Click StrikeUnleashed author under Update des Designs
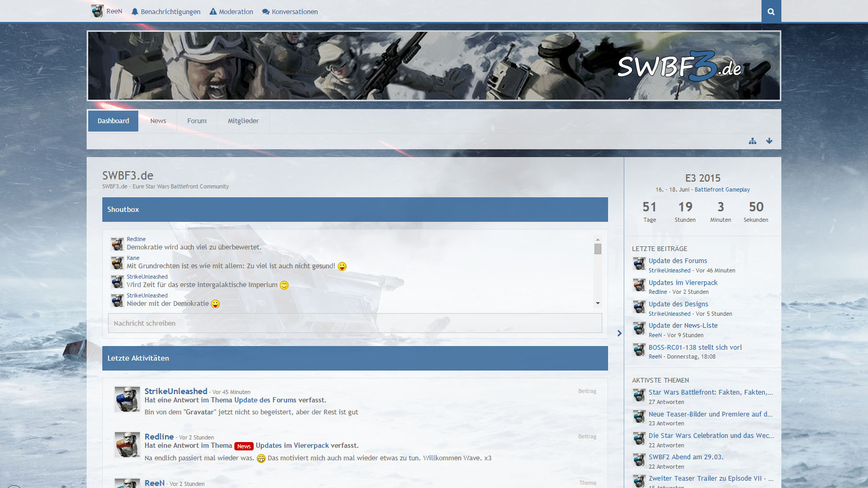The width and height of the screenshot is (868, 488). [670, 314]
